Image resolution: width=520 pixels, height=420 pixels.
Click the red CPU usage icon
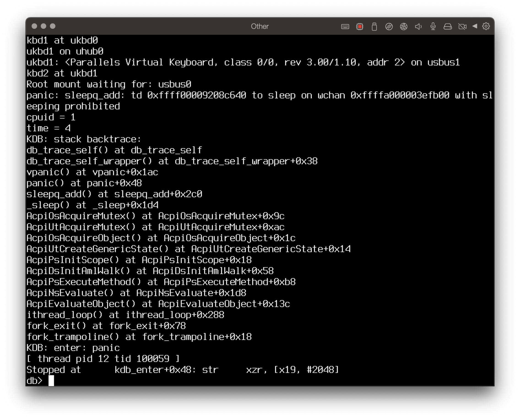(360, 26)
